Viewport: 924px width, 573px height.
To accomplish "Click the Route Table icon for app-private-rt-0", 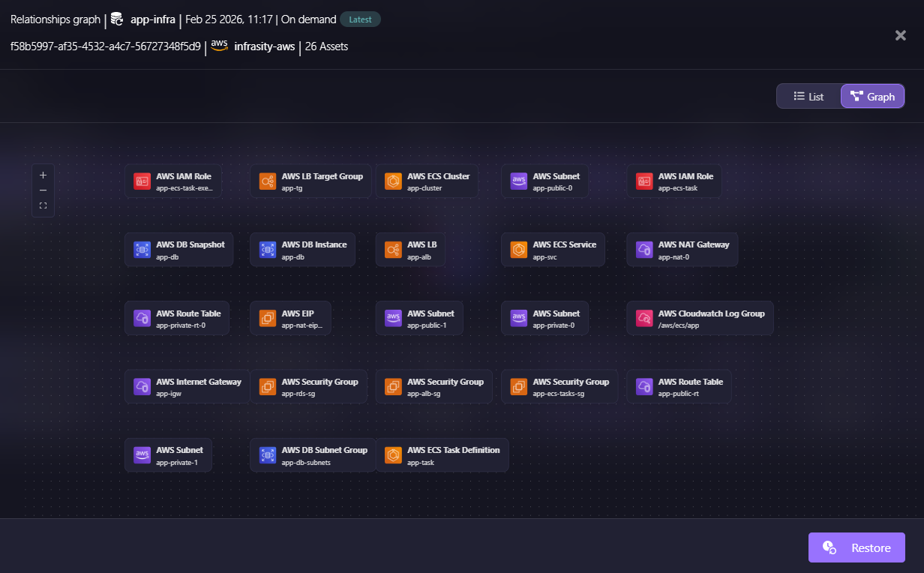I will coord(142,318).
